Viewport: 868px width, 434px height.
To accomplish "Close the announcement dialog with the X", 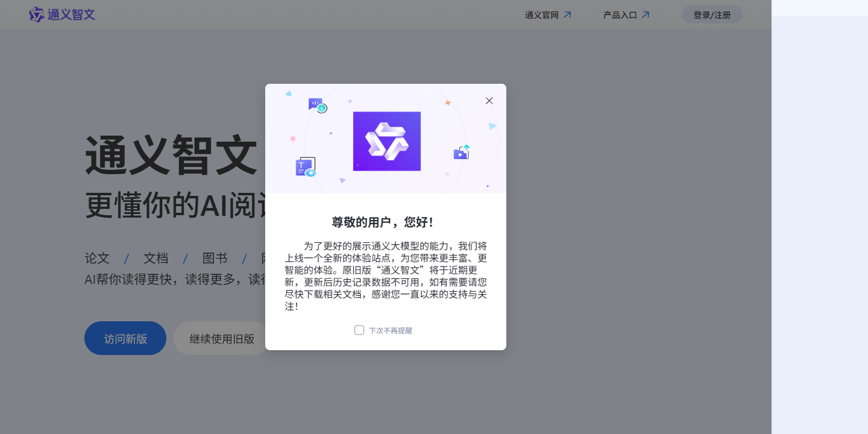I will pyautogui.click(x=489, y=101).
